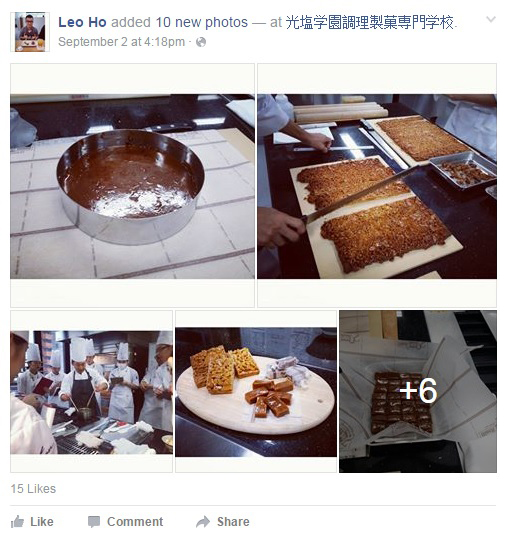View who liked via 15 Likes
This screenshot has height=534, width=509.
pyautogui.click(x=33, y=489)
